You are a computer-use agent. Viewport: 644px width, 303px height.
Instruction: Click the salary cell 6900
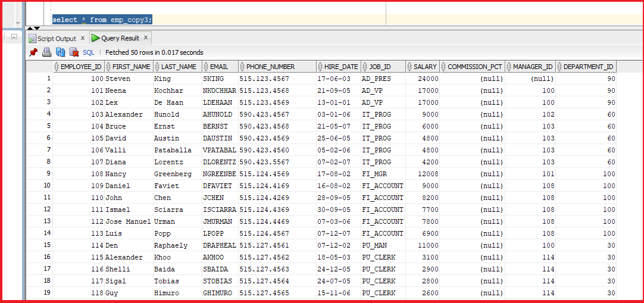[x=422, y=233]
